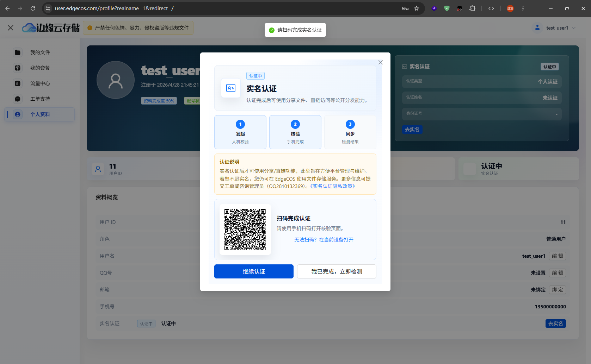Click the site info icon in address bar

point(48,8)
